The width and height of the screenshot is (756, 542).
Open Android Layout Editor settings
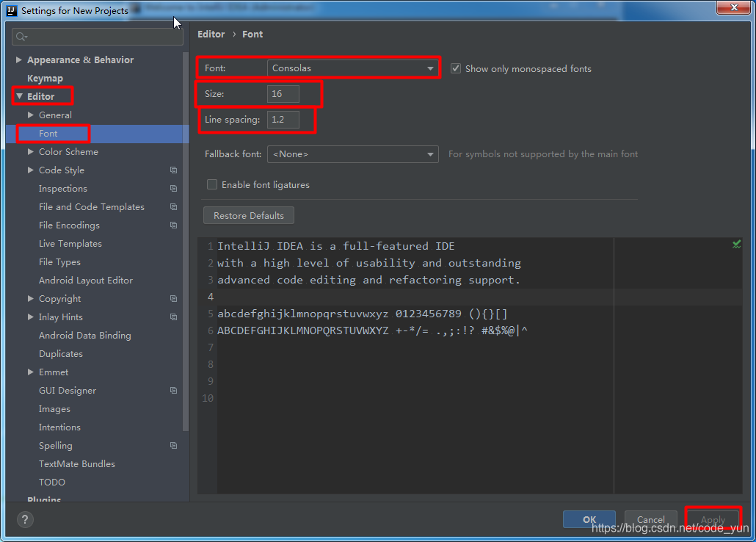[x=86, y=281]
